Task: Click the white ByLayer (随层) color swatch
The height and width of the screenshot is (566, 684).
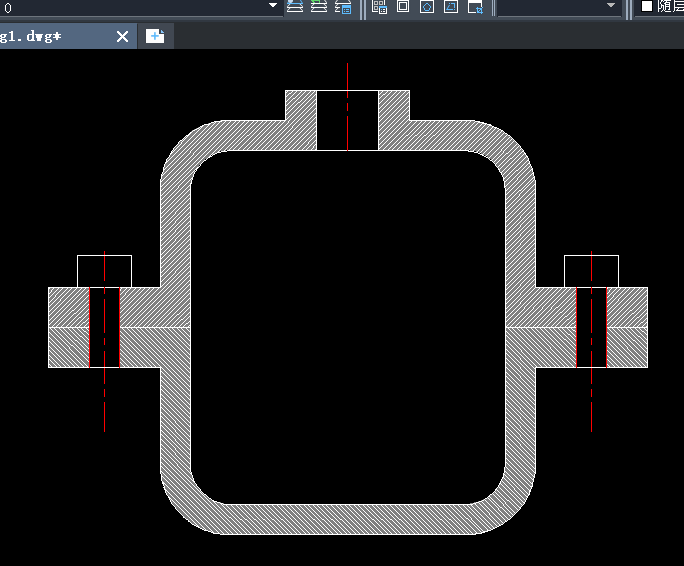Action: [646, 6]
